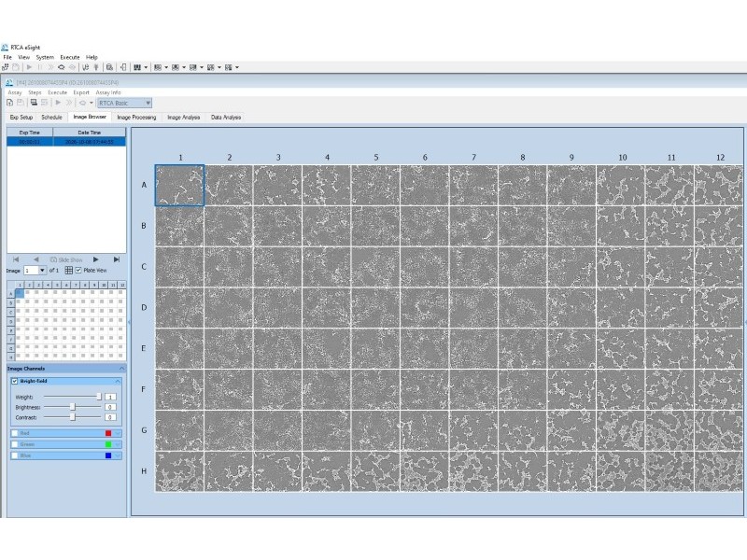Open the RTCA Basic mode dropdown

click(x=148, y=103)
